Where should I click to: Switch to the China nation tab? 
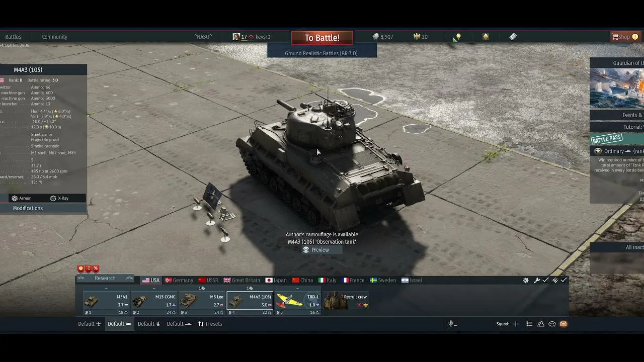click(302, 280)
